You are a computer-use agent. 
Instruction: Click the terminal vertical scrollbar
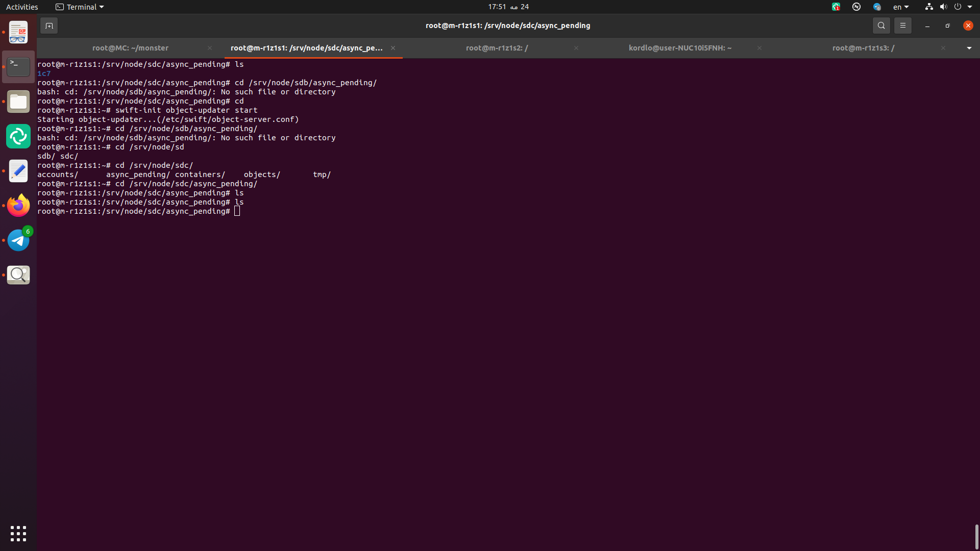coord(976,537)
